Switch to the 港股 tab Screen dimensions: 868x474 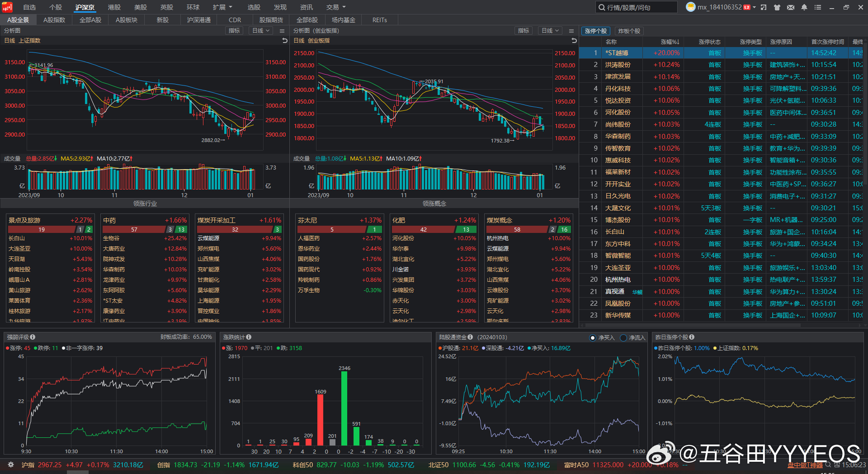(114, 7)
